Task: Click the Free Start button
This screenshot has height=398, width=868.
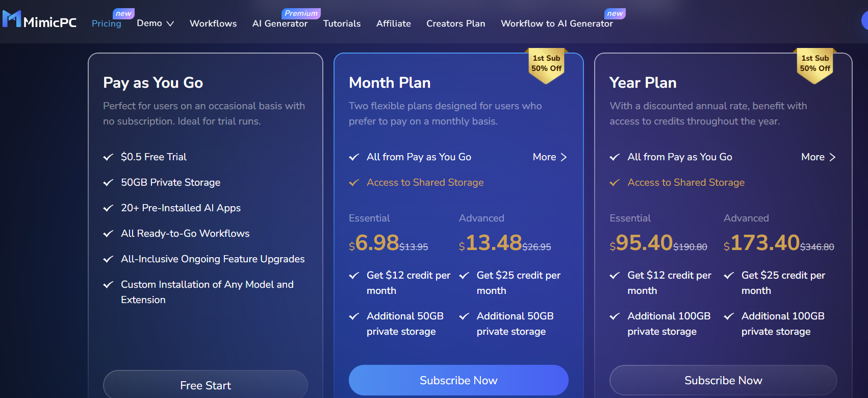Action: pos(206,385)
